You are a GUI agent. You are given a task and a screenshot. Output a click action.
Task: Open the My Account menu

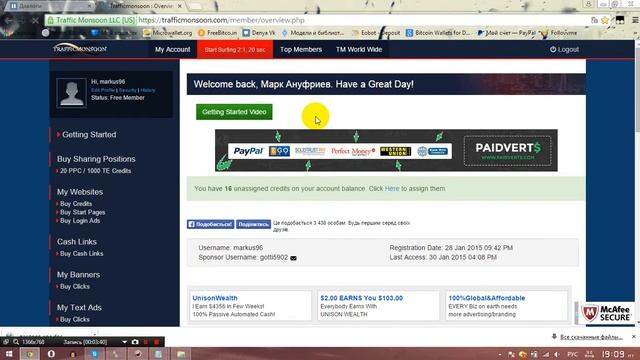coord(172,49)
